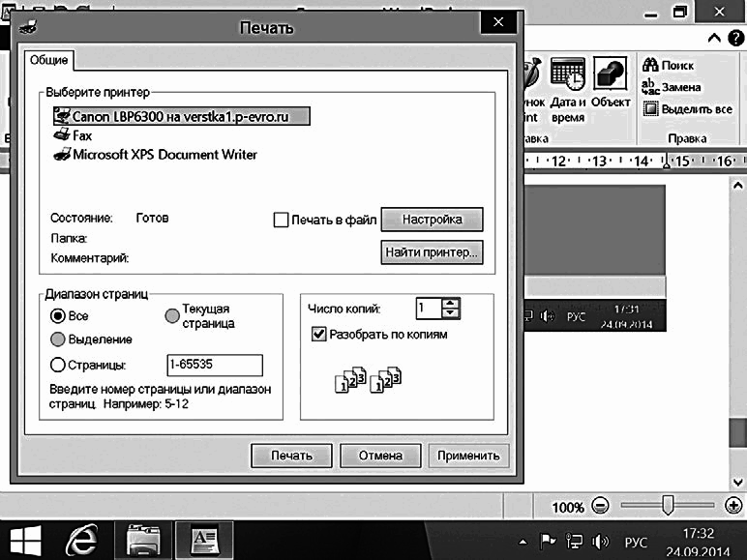
Task: Click Найти принтер button
Action: click(433, 251)
